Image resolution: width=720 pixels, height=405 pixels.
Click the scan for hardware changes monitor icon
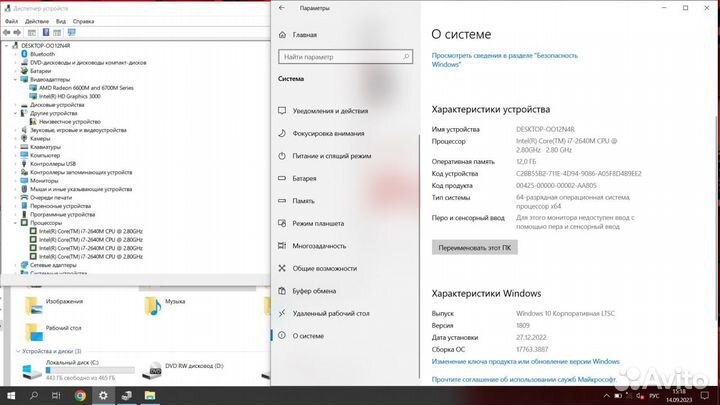(x=72, y=33)
